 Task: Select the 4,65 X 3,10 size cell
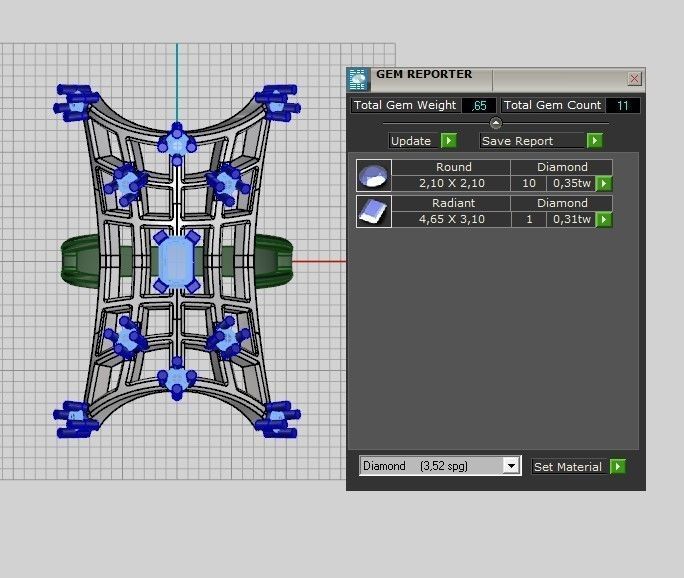pos(451,219)
